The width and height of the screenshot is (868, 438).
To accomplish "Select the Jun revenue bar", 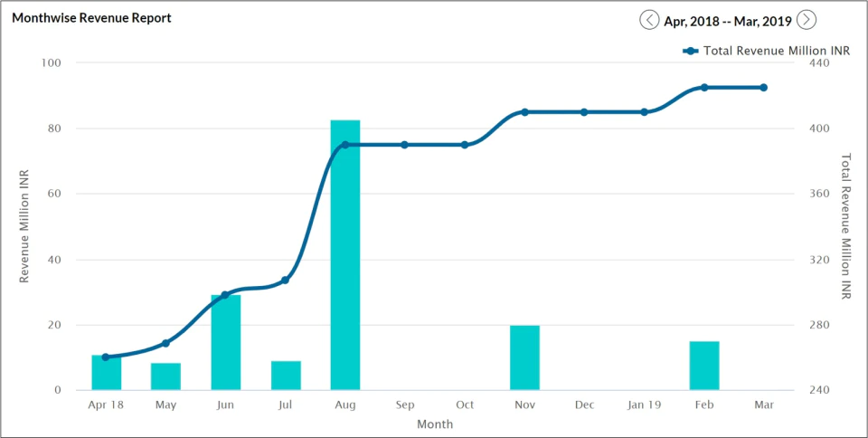I will point(226,342).
